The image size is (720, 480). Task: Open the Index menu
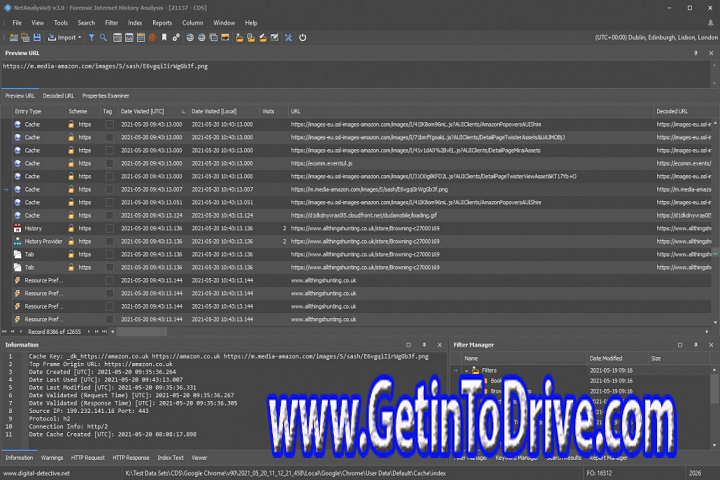[135, 23]
